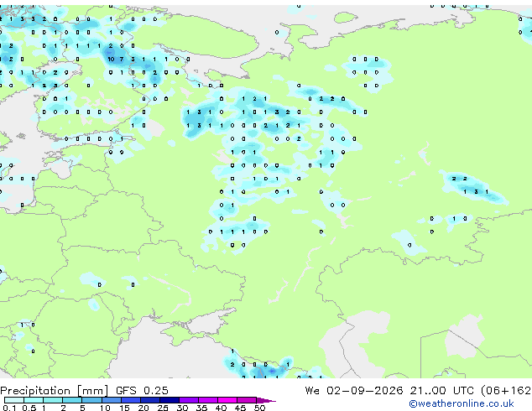Click the 15–20 mm legend swatch
The height and width of the screenshot is (411, 532).
tap(131, 400)
